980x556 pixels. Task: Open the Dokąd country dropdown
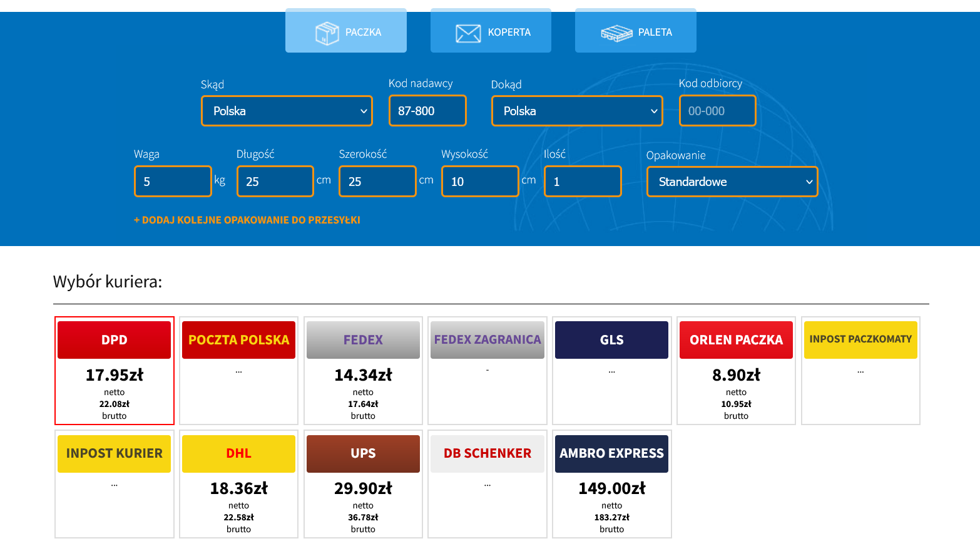tap(576, 111)
